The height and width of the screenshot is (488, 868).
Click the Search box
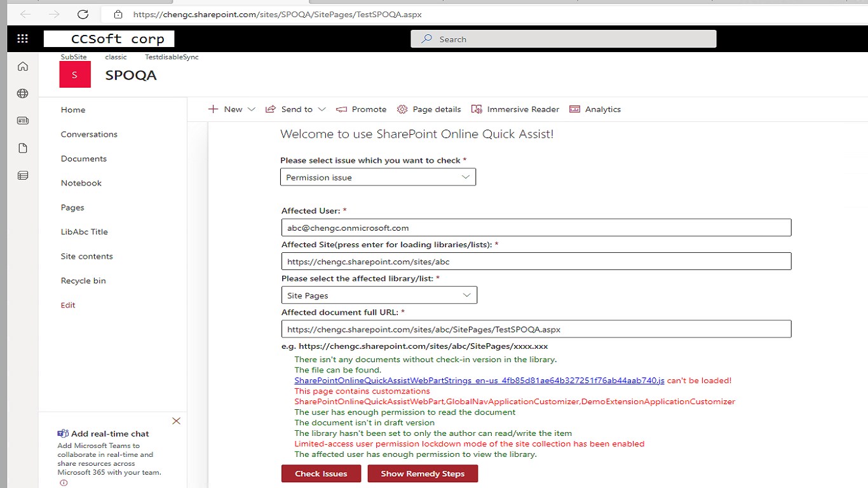coord(564,39)
